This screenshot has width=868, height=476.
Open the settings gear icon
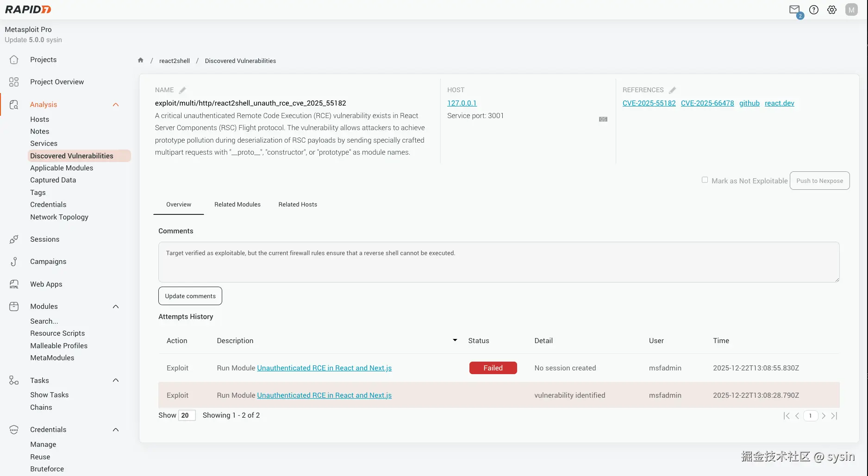pyautogui.click(x=832, y=9)
